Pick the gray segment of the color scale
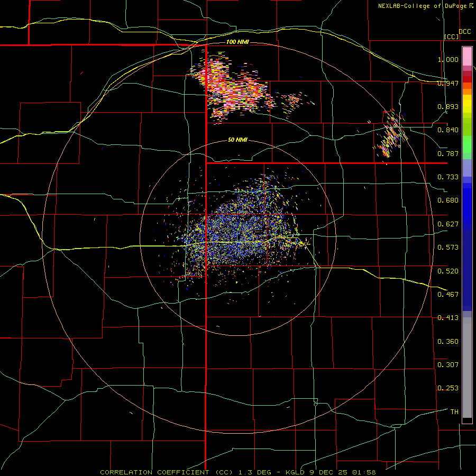This screenshot has height=476, width=476. (467, 368)
